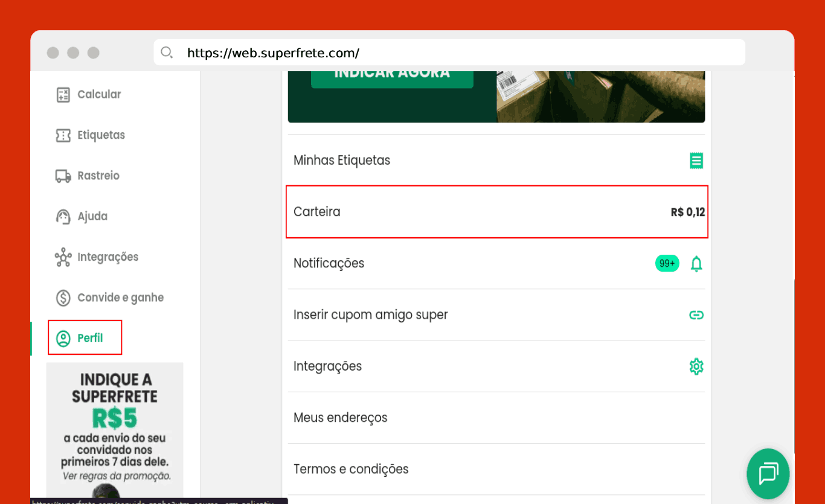Click the package boxes banner photo

pos(600,97)
